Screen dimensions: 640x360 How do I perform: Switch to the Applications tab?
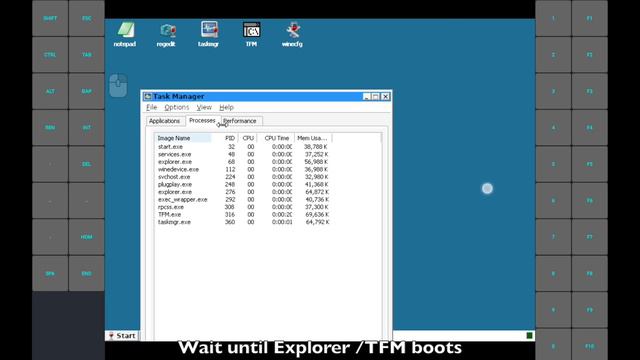pyautogui.click(x=164, y=121)
